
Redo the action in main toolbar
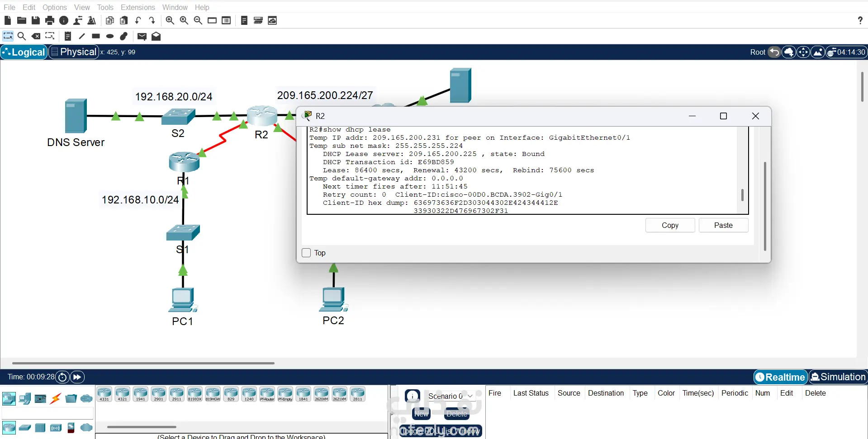tap(152, 20)
